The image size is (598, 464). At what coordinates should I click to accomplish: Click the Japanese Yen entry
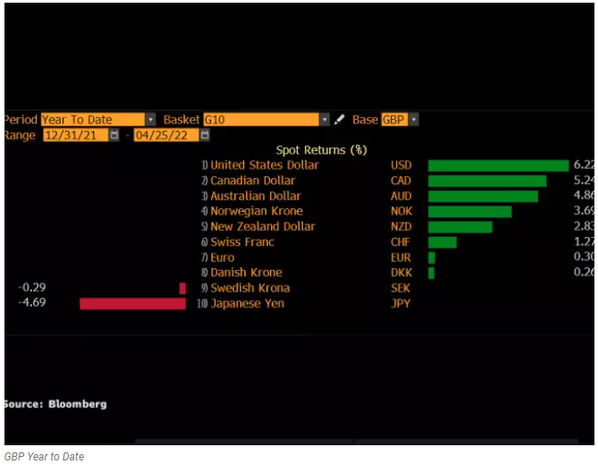click(x=247, y=303)
